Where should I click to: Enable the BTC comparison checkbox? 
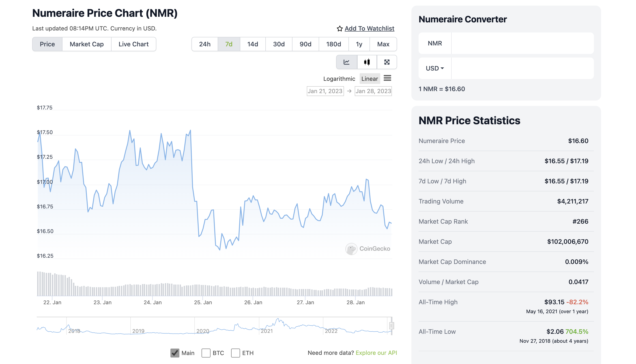206,353
